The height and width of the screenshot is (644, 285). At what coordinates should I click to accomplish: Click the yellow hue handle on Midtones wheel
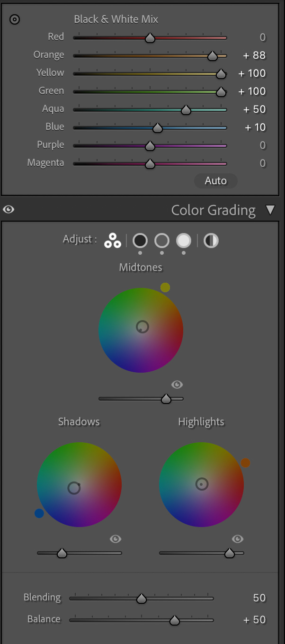point(165,287)
